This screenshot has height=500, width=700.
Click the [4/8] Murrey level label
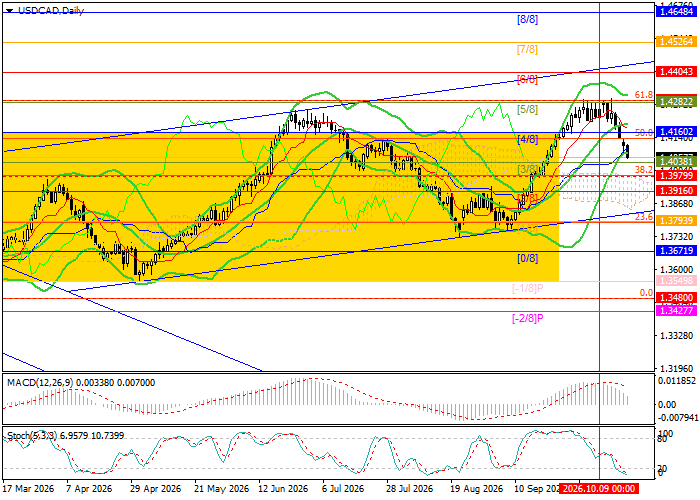click(527, 139)
